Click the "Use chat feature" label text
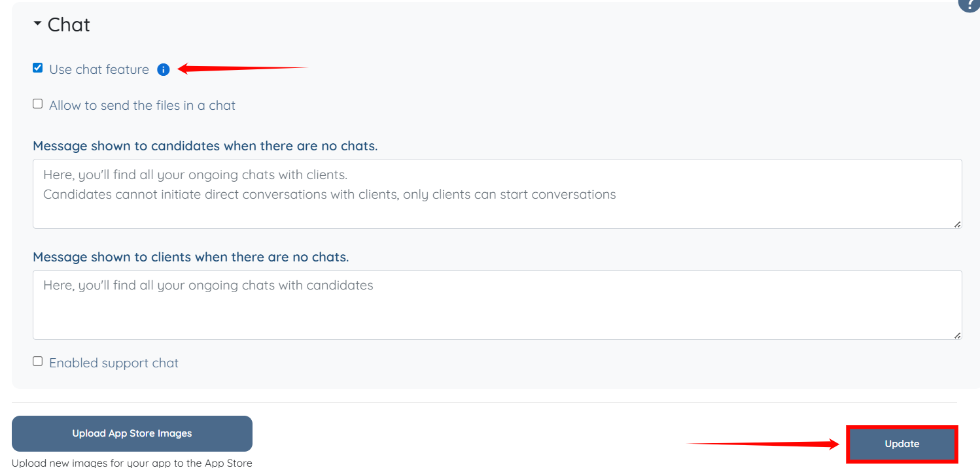The image size is (980, 468). pos(99,70)
